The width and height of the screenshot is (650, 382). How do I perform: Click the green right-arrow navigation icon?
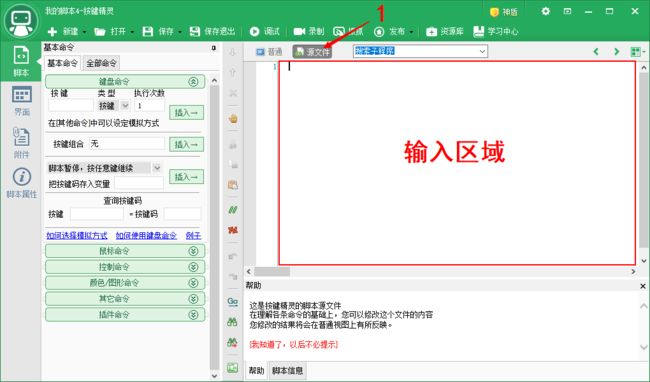click(x=616, y=51)
